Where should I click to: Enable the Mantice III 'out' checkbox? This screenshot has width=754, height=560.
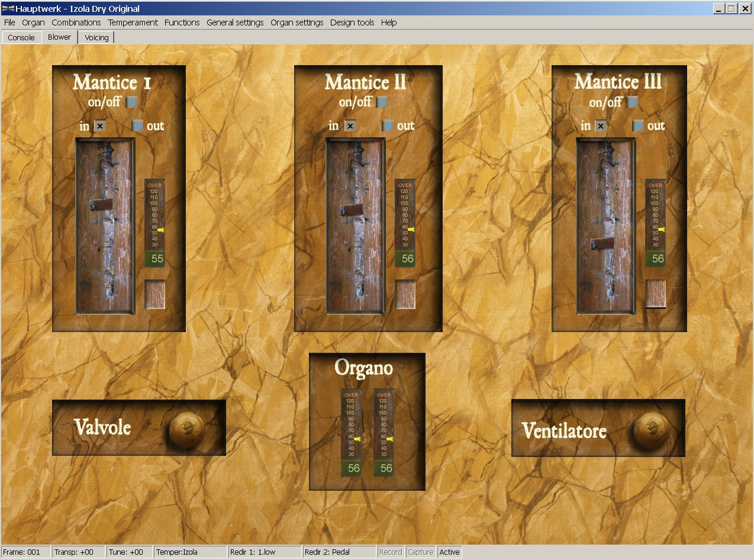639,125
